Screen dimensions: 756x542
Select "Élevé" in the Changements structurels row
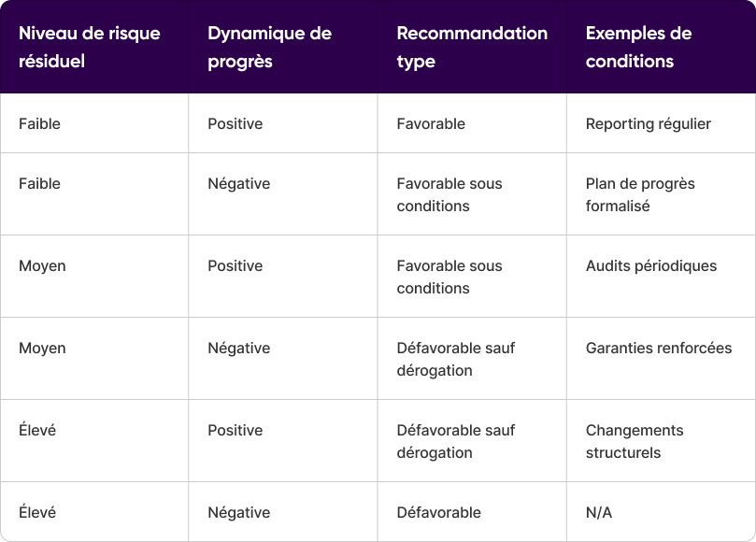(37, 430)
